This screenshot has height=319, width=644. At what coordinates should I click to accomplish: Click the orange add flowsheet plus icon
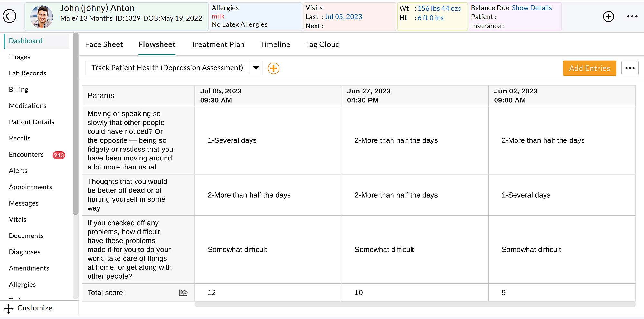(273, 68)
